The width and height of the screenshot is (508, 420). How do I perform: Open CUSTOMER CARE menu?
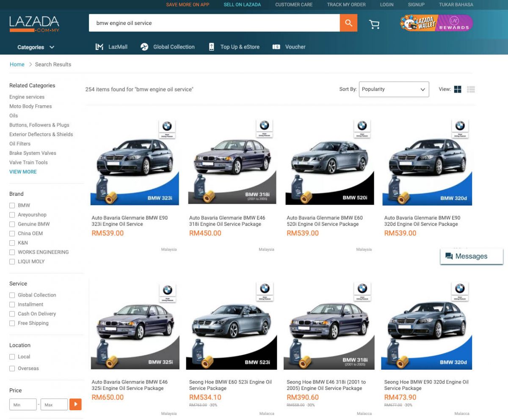[294, 5]
